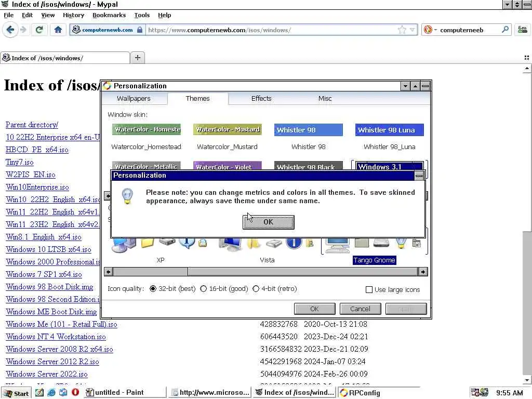The width and height of the screenshot is (532, 399).
Task: Open the HBCD_PE_x64.iso link
Action: [37, 150]
